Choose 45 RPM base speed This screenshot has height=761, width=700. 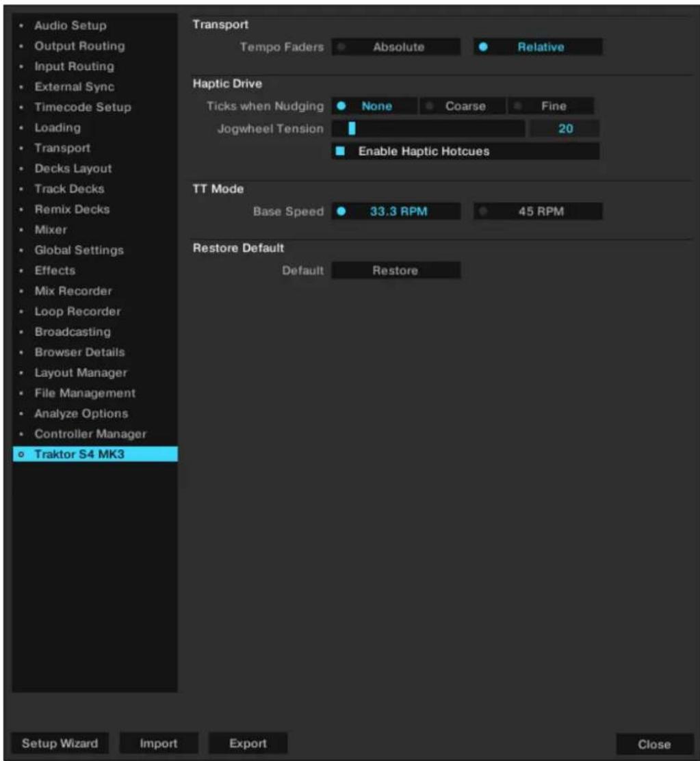538,211
